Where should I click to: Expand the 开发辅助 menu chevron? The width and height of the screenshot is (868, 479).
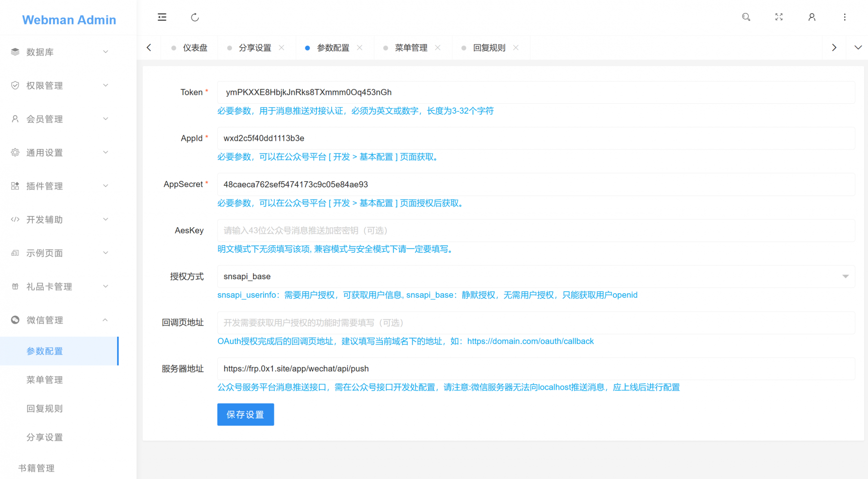tap(106, 219)
